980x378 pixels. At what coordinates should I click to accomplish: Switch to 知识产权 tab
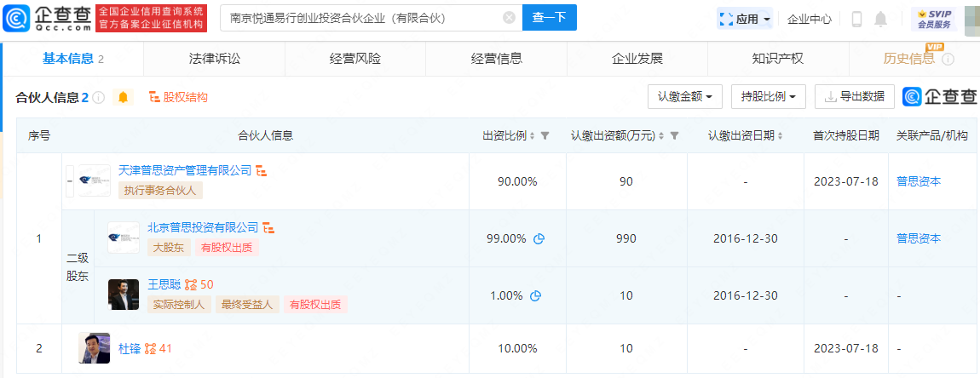pyautogui.click(x=777, y=60)
